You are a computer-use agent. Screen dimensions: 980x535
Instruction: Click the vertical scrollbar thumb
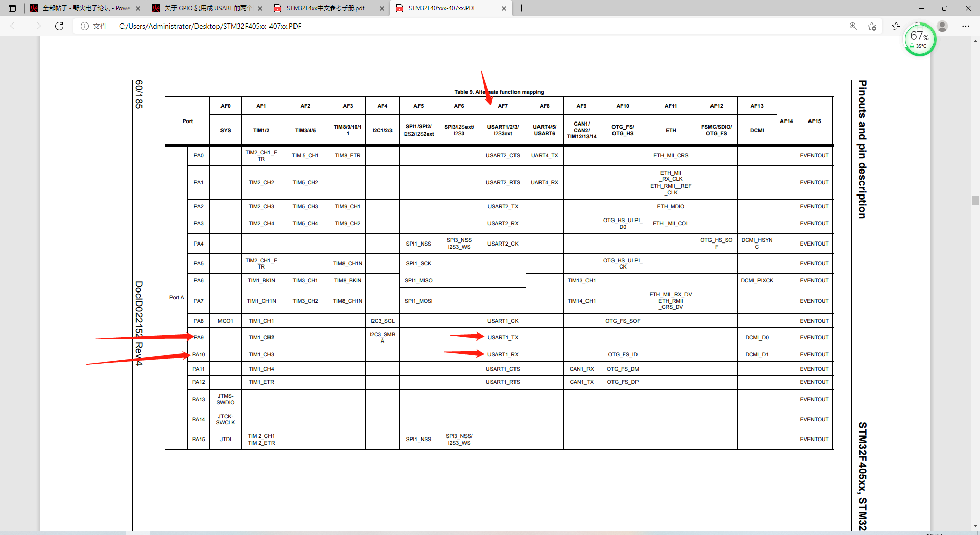(x=975, y=201)
